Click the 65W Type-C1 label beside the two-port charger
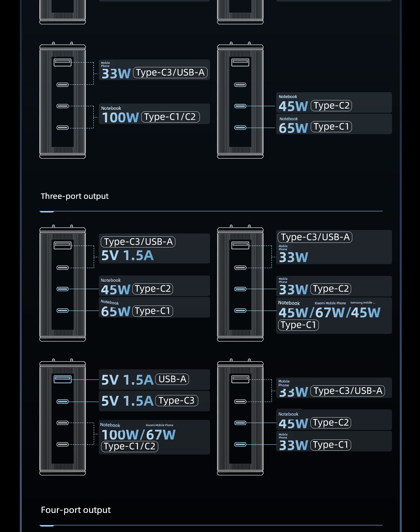Image resolution: width=420 pixels, height=532 pixels. 334,124
